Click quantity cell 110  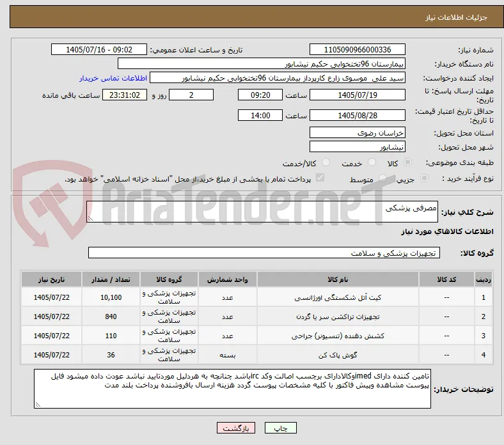tap(111, 336)
